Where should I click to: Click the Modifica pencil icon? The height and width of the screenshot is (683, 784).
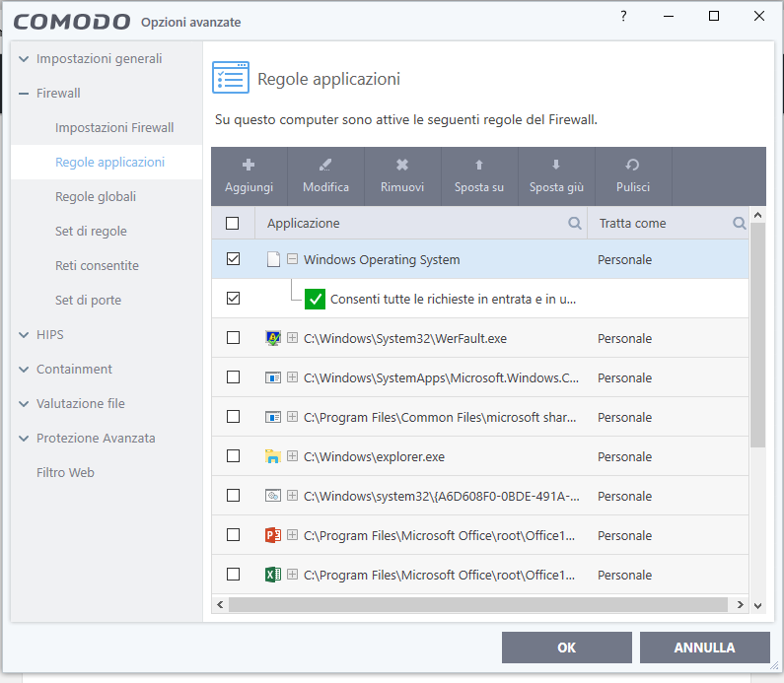(325, 166)
